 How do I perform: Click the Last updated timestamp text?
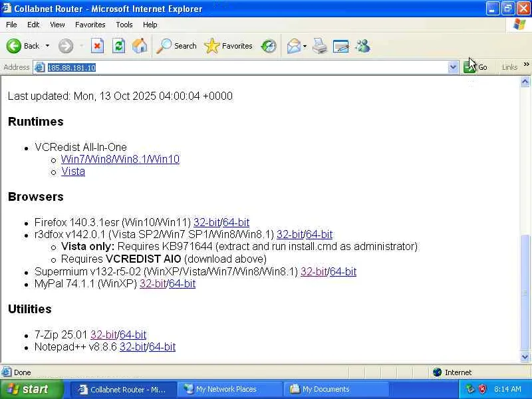(x=120, y=96)
